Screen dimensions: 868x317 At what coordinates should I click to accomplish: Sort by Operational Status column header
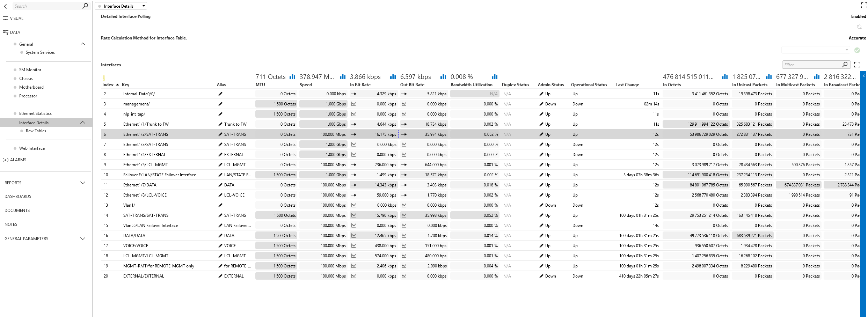coord(589,85)
